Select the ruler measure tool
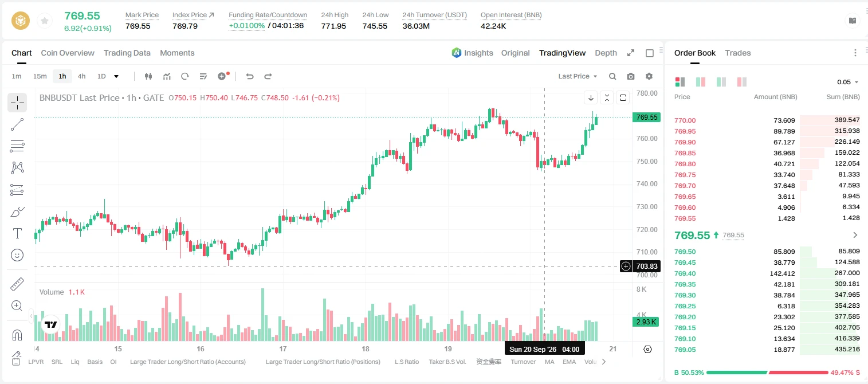 coord(17,284)
